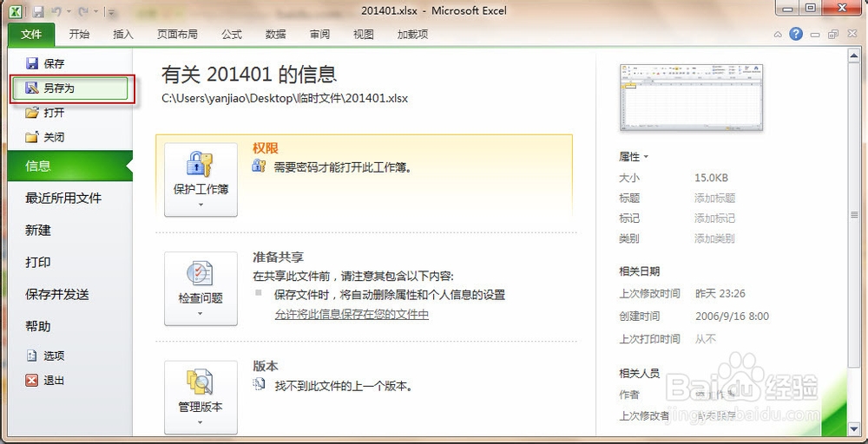Click the 需要密码才能打开此工作簿 text
Screen dimensions: 868x444
coord(343,167)
